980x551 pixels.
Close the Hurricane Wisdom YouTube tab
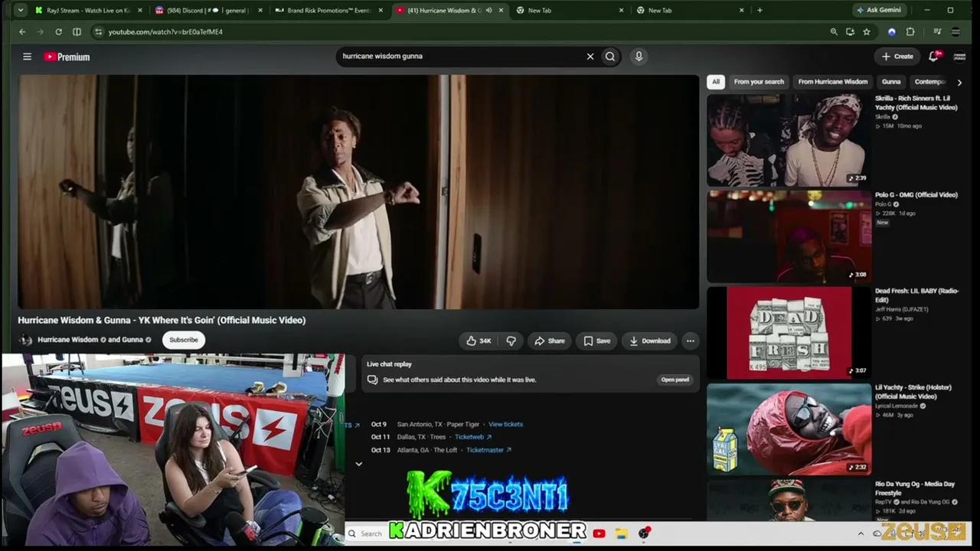click(x=501, y=11)
